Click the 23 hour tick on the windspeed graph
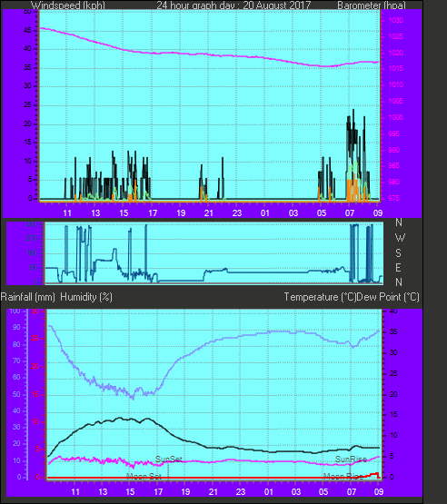The height and width of the screenshot is (504, 447). pyautogui.click(x=237, y=212)
